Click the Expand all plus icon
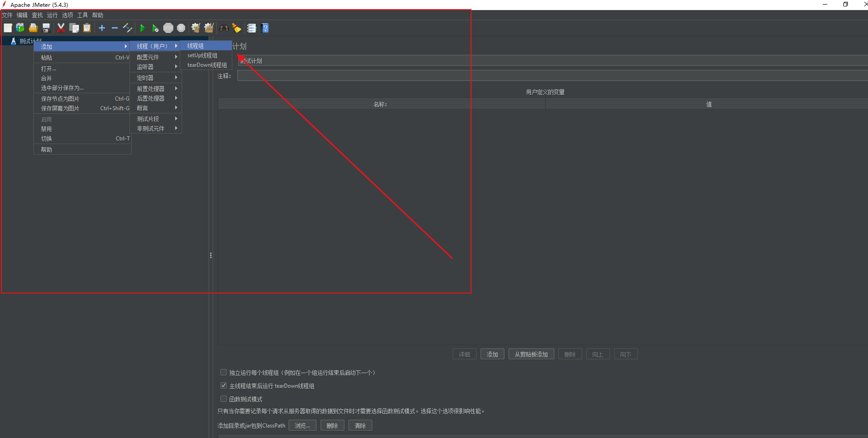The width and height of the screenshot is (868, 438). (x=102, y=28)
